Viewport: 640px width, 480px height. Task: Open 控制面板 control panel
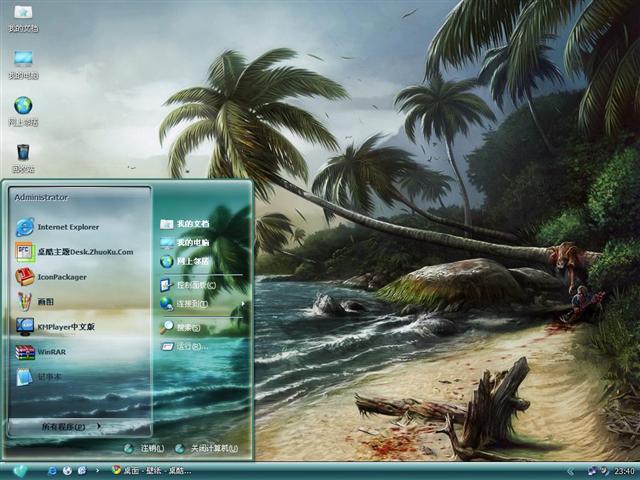[x=188, y=285]
